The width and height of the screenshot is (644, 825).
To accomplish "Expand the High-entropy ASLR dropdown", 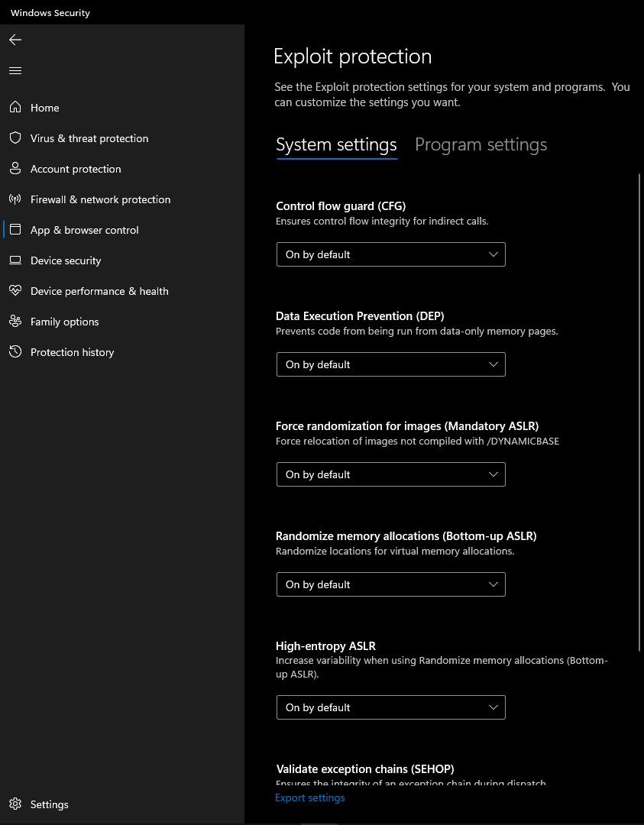I will (390, 707).
